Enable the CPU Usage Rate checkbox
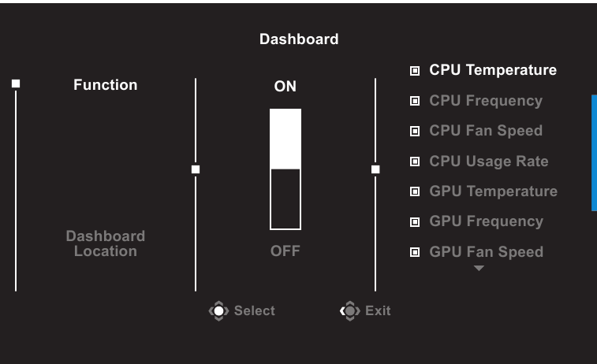This screenshot has width=597, height=364. pos(415,162)
